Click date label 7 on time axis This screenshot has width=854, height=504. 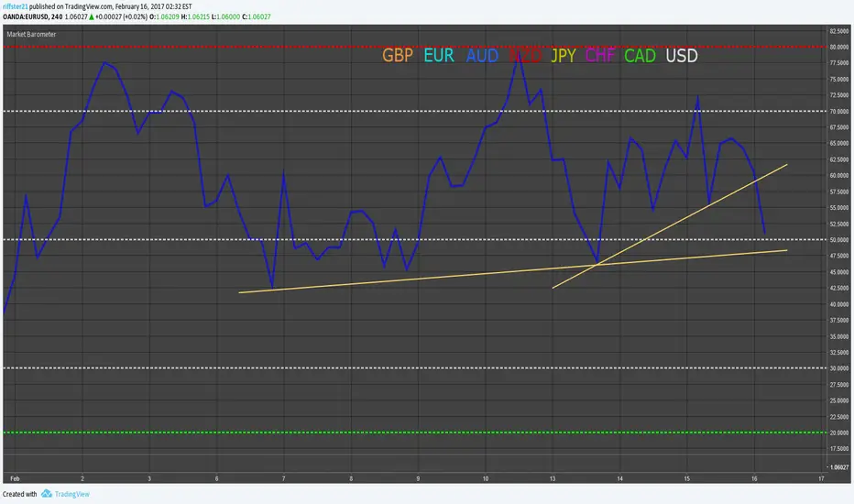[284, 478]
